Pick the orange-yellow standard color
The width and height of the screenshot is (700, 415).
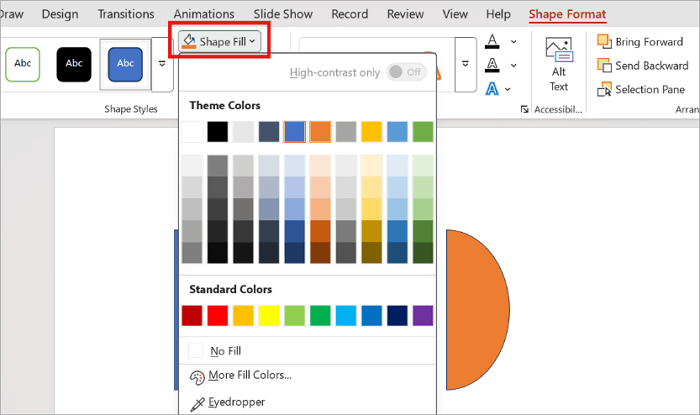(243, 315)
